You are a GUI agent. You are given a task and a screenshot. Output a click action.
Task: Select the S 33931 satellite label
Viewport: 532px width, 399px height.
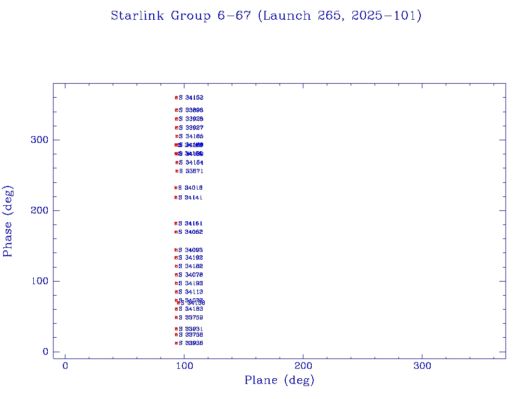point(191,329)
